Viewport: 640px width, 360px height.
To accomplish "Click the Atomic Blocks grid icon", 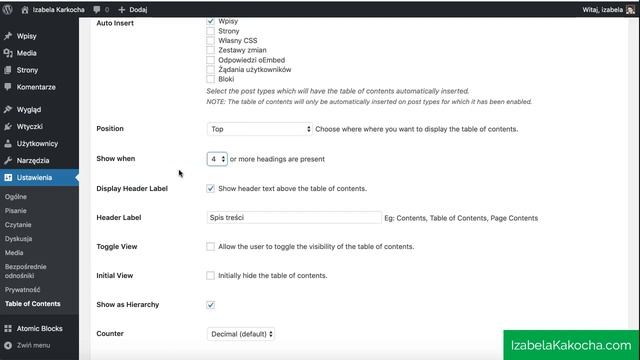I will [8, 329].
